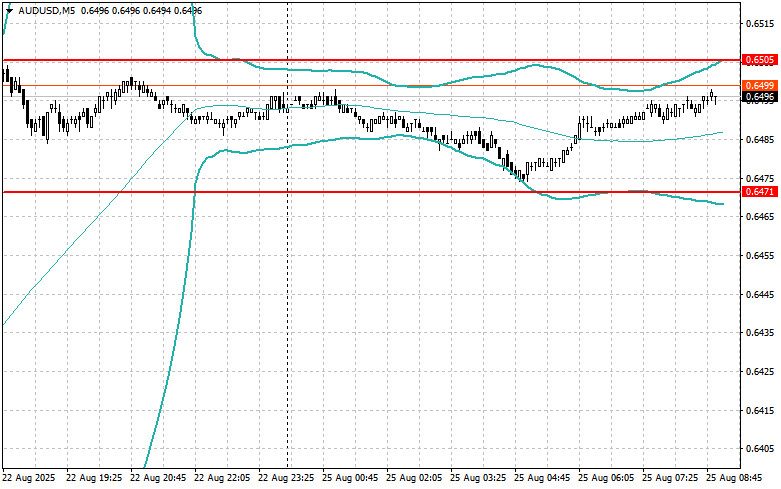Click the 0.6465 price axis value
The width and height of the screenshot is (781, 489).
[x=761, y=217]
